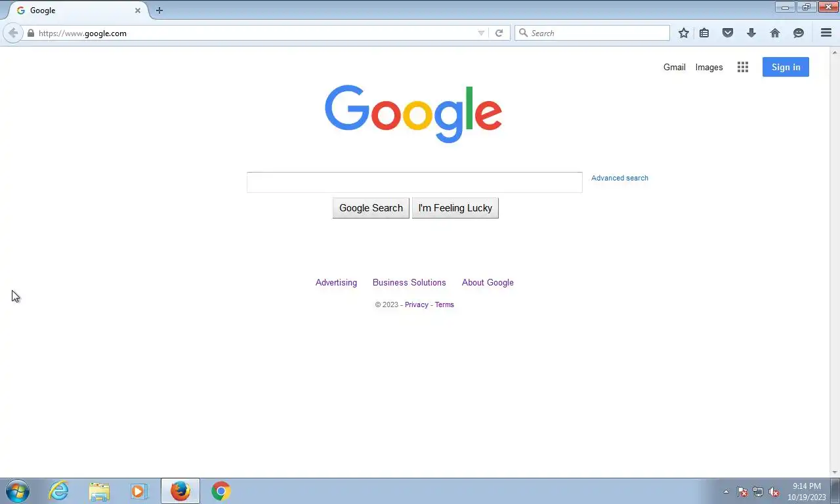Click the blue Sign in button
This screenshot has width=840, height=504.
pyautogui.click(x=786, y=67)
